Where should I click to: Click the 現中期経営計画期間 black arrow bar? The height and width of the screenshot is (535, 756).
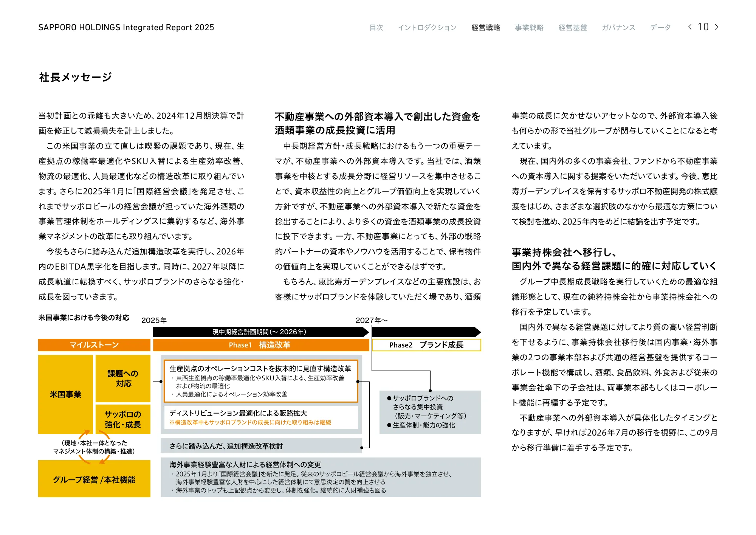click(x=259, y=332)
